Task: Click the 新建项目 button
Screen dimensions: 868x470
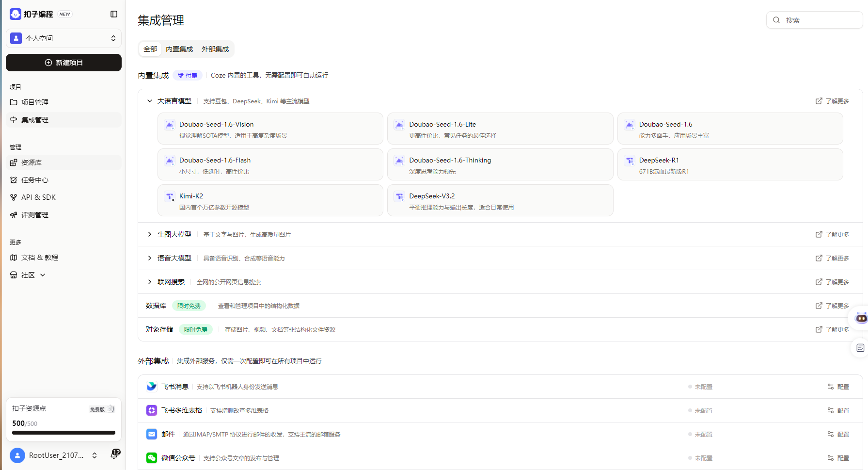Action: click(63, 63)
